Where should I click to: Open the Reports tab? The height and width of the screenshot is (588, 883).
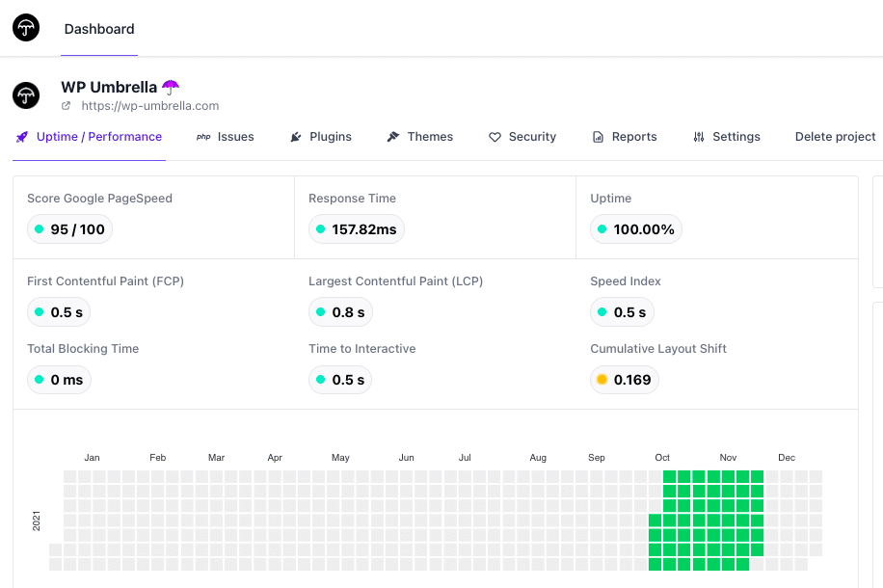[633, 136]
